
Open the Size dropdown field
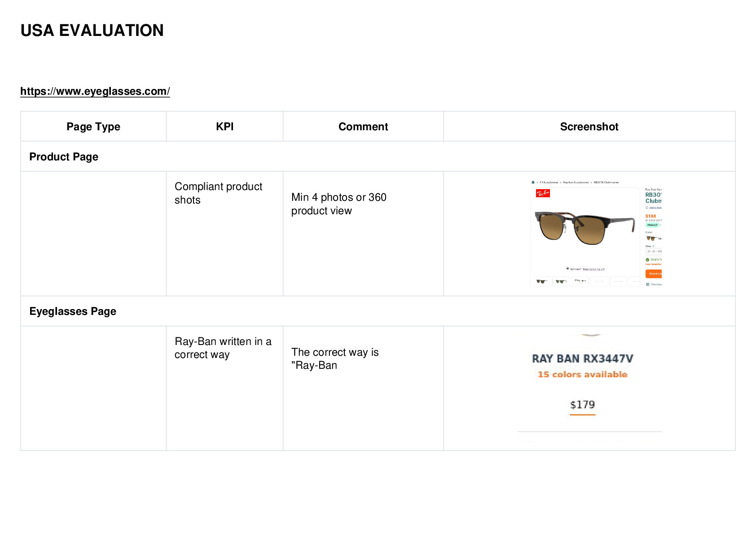coord(654,252)
